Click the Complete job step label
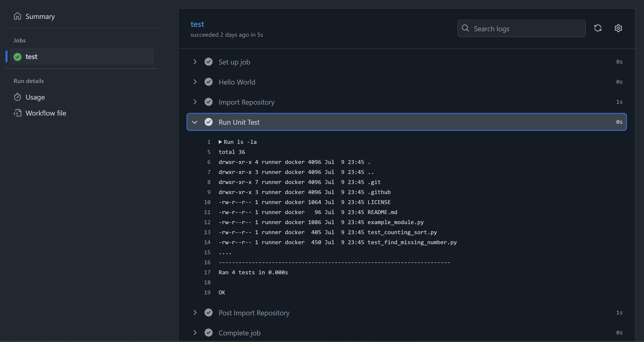 click(x=239, y=333)
